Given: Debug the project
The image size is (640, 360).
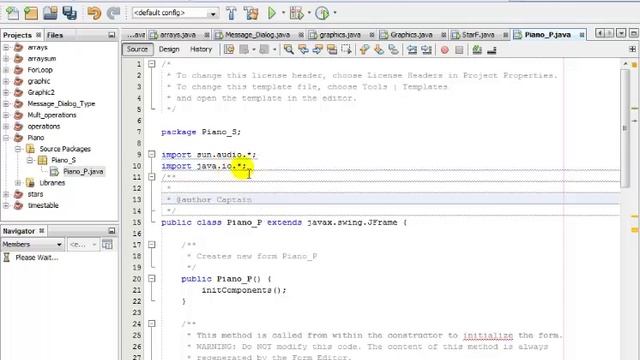Looking at the screenshot, I should [x=296, y=13].
